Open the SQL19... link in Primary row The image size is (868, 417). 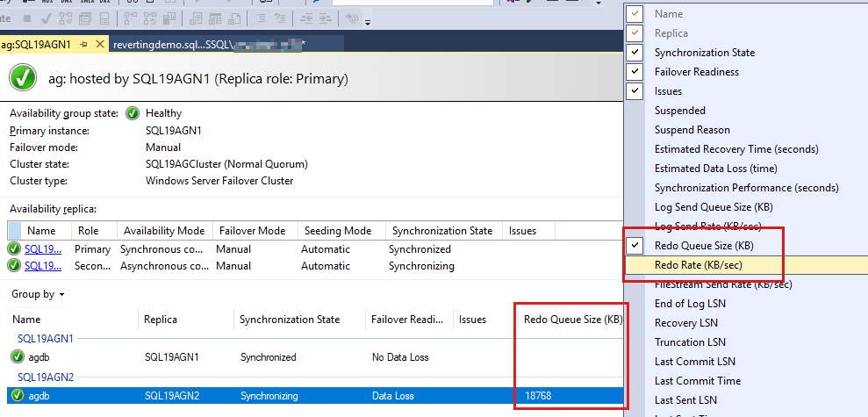pyautogui.click(x=43, y=249)
